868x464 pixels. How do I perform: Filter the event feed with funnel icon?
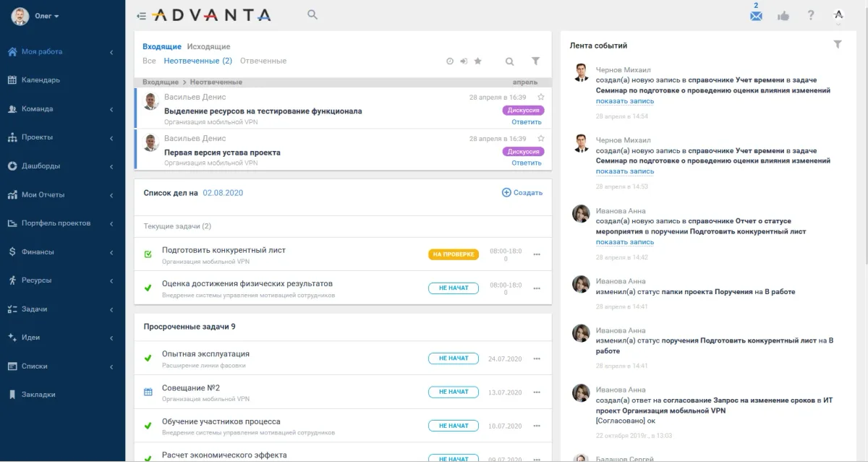pyautogui.click(x=838, y=45)
